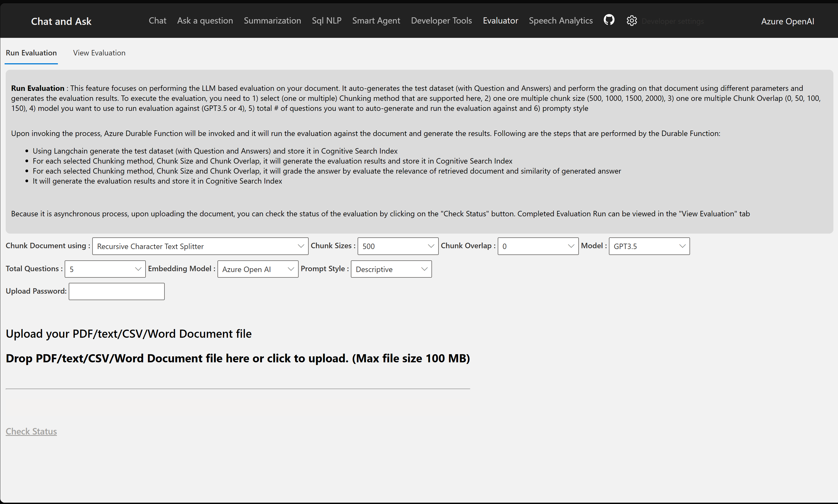The image size is (838, 504).
Task: Expand the Embedding Model dropdown
Action: (258, 269)
